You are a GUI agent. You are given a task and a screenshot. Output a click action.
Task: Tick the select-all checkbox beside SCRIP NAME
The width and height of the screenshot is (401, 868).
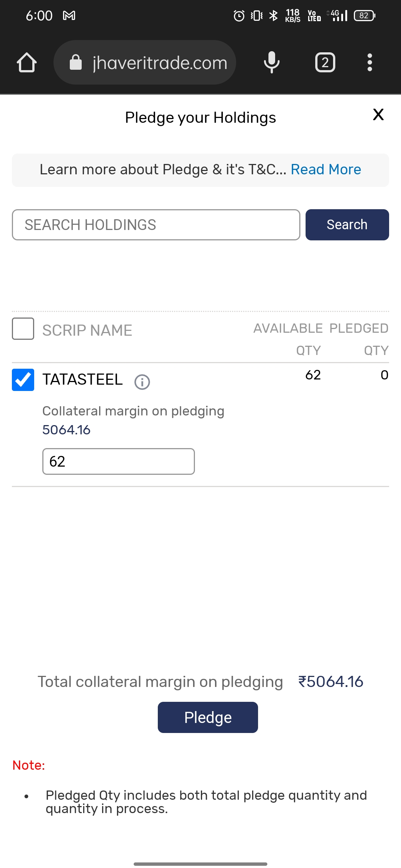pyautogui.click(x=23, y=329)
